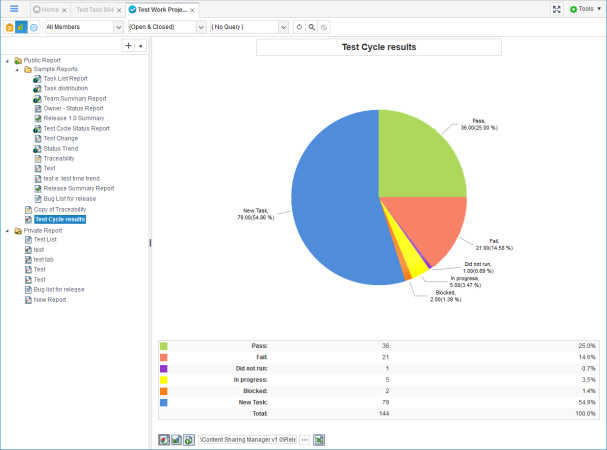Switch to the Home tab

pos(50,10)
